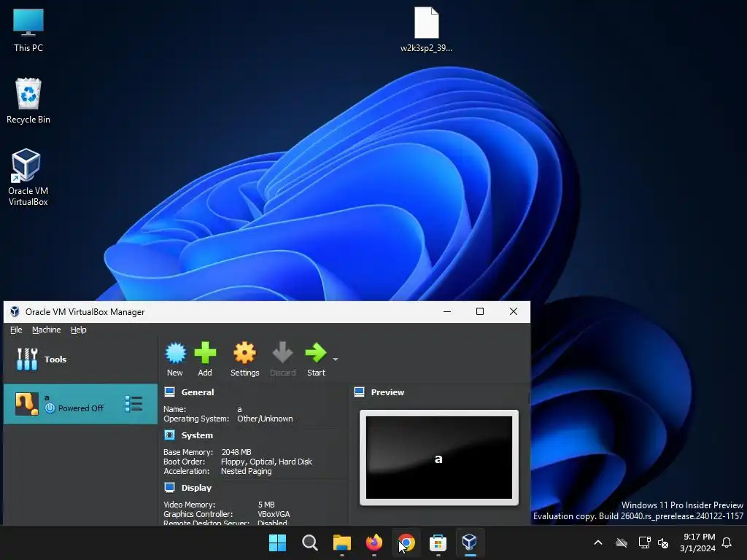Select Oracle VM VirtualBox desktop shortcut
Image resolution: width=747 pixels, height=560 pixels.
coord(28,177)
